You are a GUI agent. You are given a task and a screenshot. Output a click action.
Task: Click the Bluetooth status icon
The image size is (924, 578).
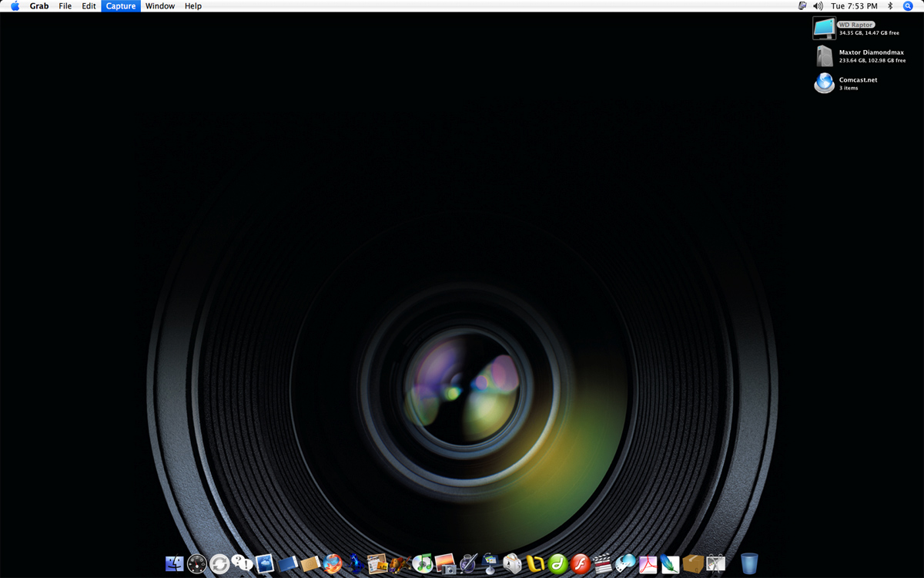click(890, 6)
